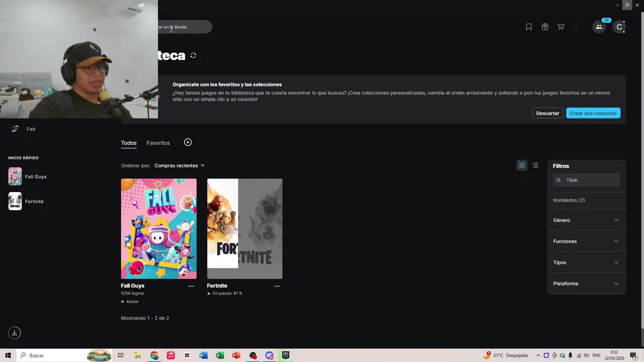Expand the Género filter
The image size is (644, 362).
[x=586, y=220]
